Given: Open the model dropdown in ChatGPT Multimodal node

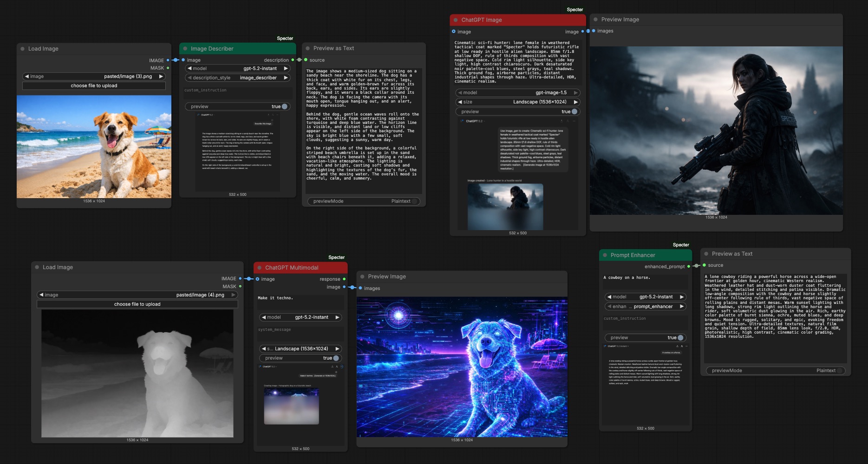Looking at the screenshot, I should pos(300,317).
